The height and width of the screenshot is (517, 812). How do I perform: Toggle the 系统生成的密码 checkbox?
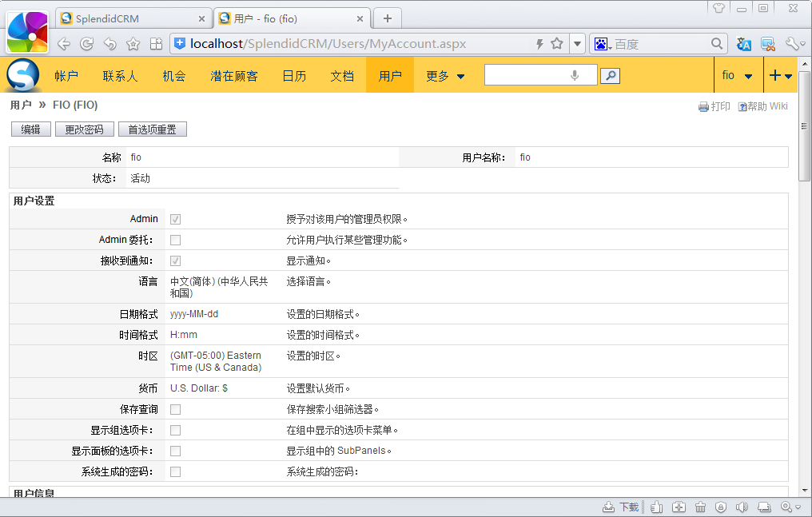(176, 471)
